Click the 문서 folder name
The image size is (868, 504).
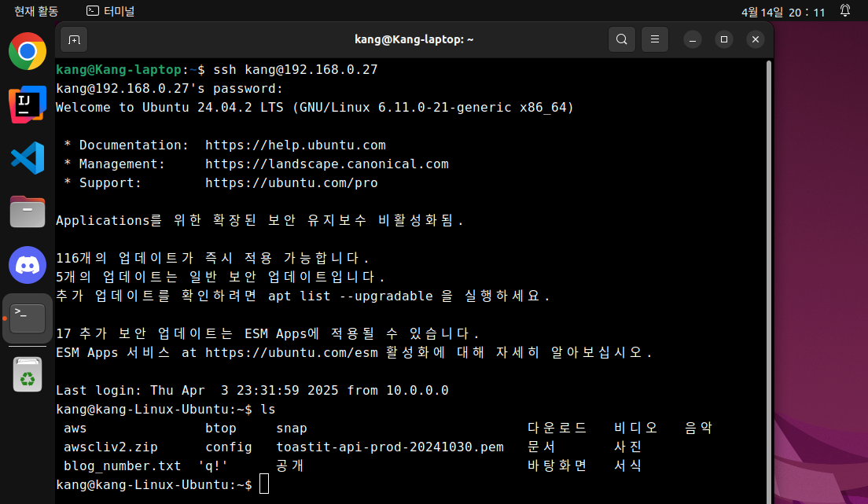click(542, 447)
